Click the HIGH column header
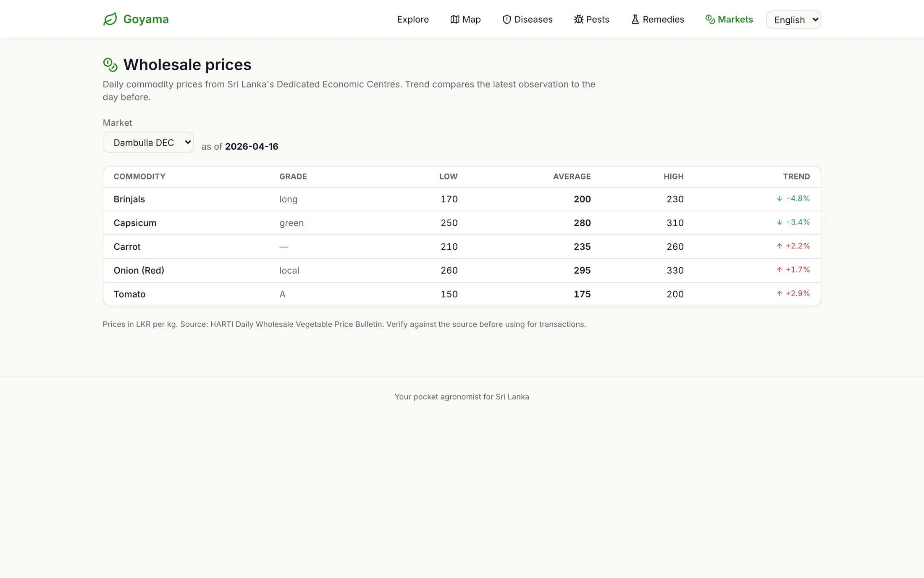Viewport: 924px width, 578px height. click(x=674, y=177)
